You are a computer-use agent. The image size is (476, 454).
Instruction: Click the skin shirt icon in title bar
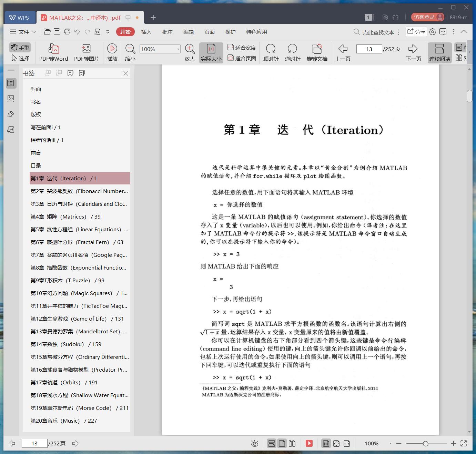click(x=395, y=17)
